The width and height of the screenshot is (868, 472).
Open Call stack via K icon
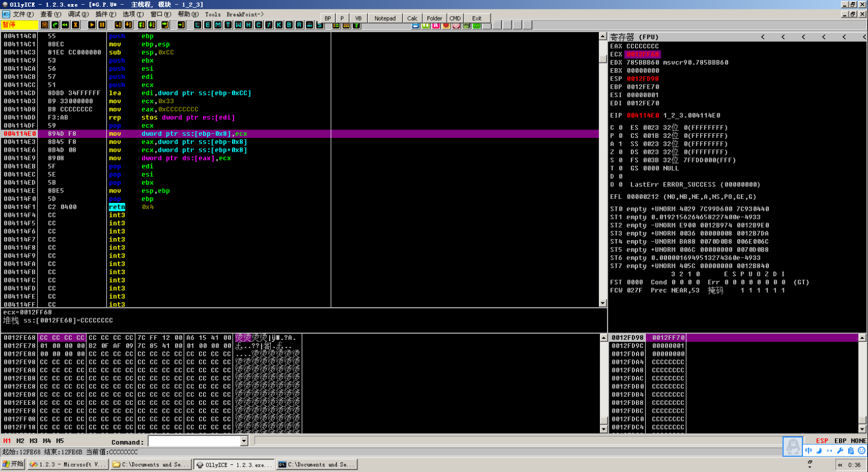[x=278, y=25]
